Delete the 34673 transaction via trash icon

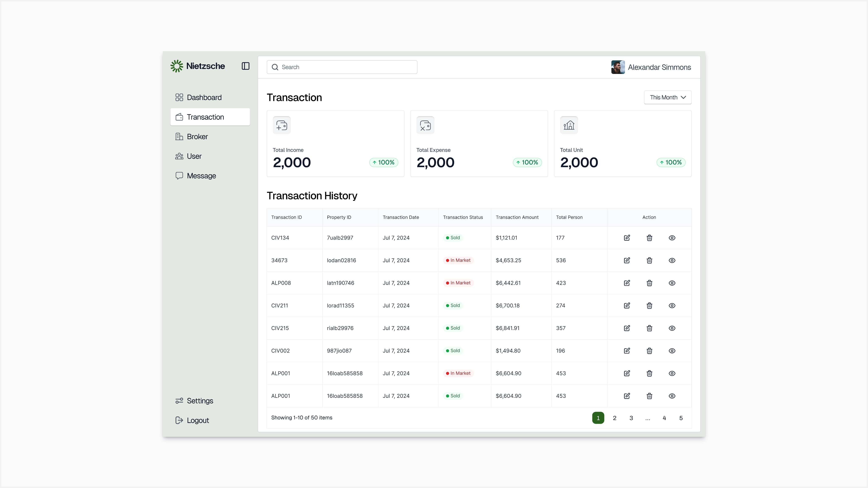click(649, 260)
